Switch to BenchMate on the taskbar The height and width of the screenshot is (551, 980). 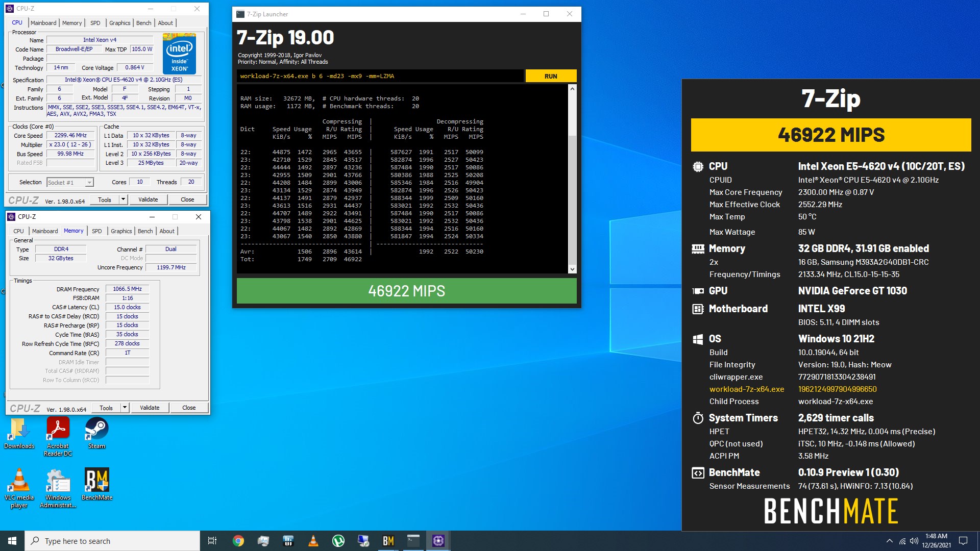[388, 541]
